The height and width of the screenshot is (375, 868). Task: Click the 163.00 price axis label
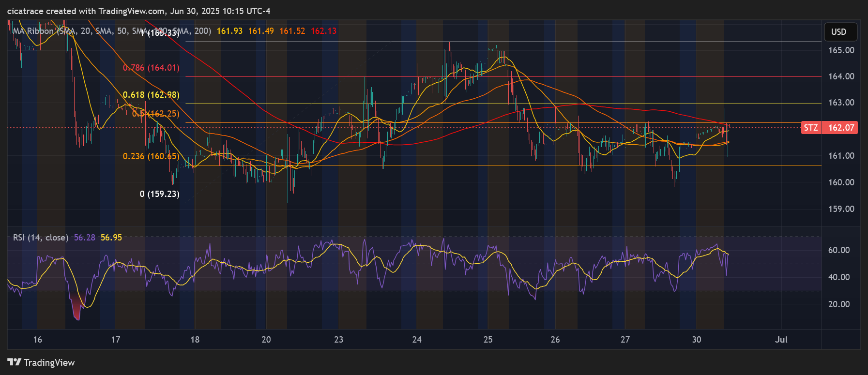(x=841, y=103)
